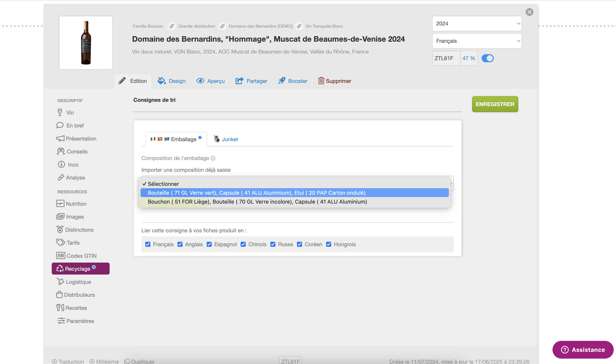The height and width of the screenshot is (364, 616).
Task: Open the Famille Boisson breadcrumb
Action: point(148,26)
